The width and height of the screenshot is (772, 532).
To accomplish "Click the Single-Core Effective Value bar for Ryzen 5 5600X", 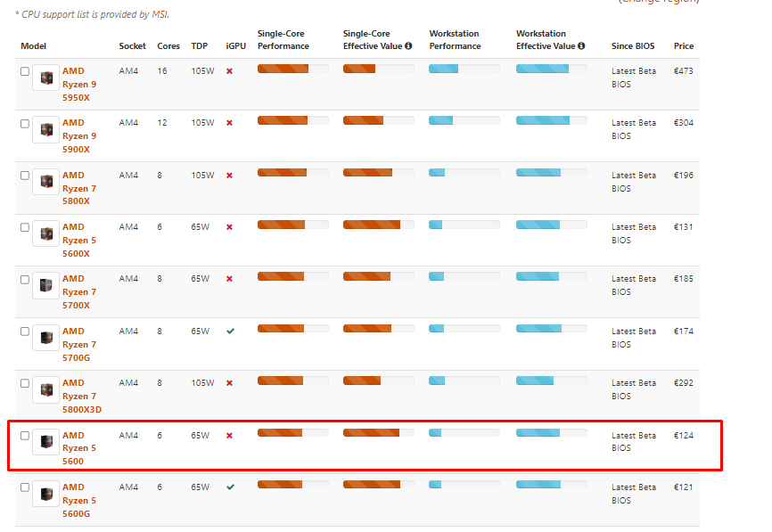I will (379, 225).
